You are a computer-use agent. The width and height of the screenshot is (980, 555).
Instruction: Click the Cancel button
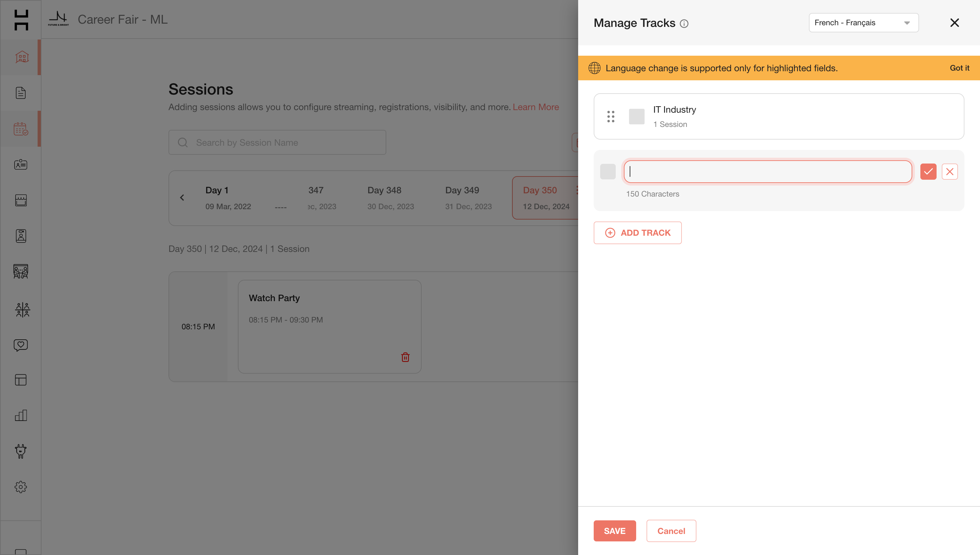(671, 531)
